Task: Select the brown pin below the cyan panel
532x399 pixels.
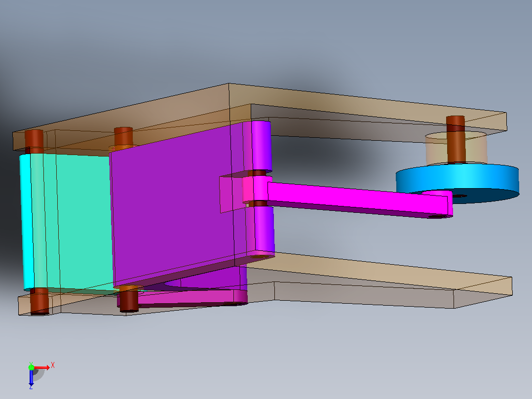Action: [x=39, y=301]
